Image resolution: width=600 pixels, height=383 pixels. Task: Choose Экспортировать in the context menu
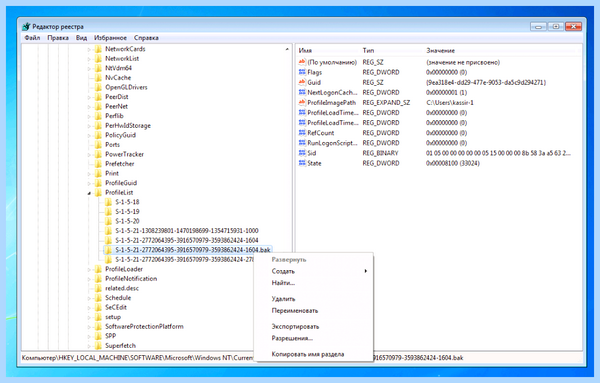tap(295, 327)
